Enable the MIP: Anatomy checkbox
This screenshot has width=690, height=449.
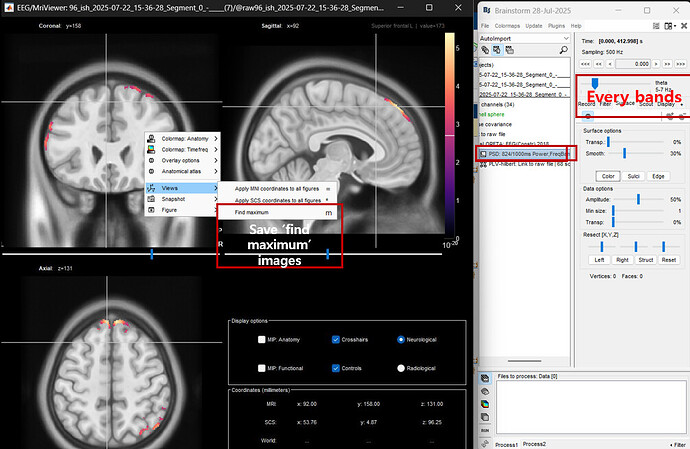point(262,340)
